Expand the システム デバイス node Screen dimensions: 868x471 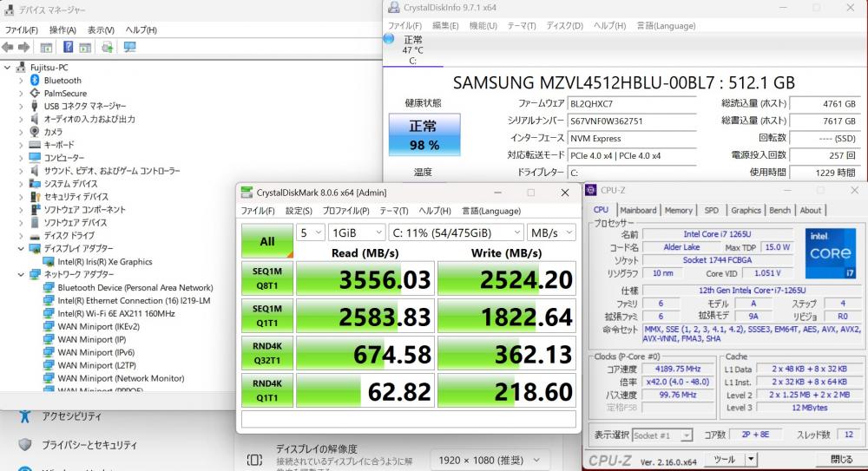(x=21, y=184)
